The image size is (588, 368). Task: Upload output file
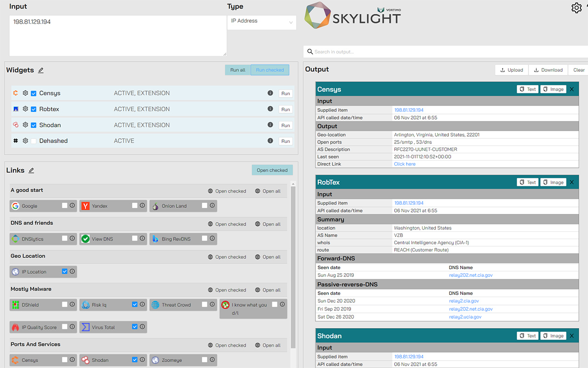click(x=512, y=70)
